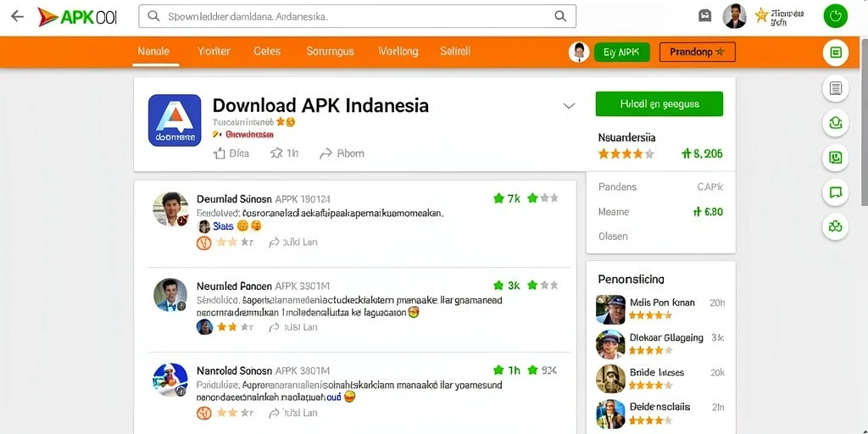868x434 pixels.
Task: Click the star 1h rating icon
Action: pyautogui.click(x=284, y=153)
